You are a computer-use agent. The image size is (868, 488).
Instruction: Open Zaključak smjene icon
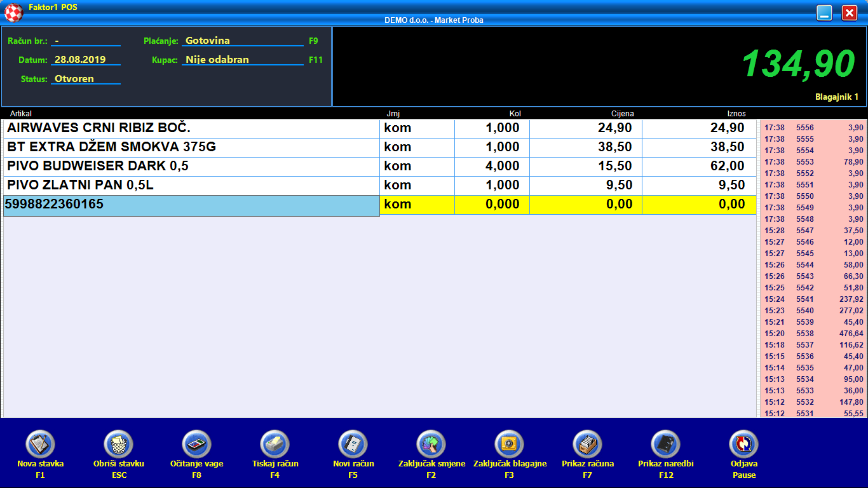tap(431, 444)
